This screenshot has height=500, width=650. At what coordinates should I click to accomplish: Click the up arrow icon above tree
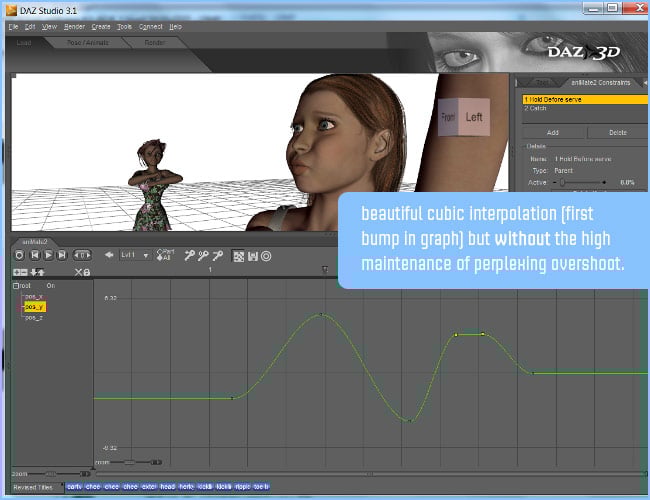click(x=41, y=272)
